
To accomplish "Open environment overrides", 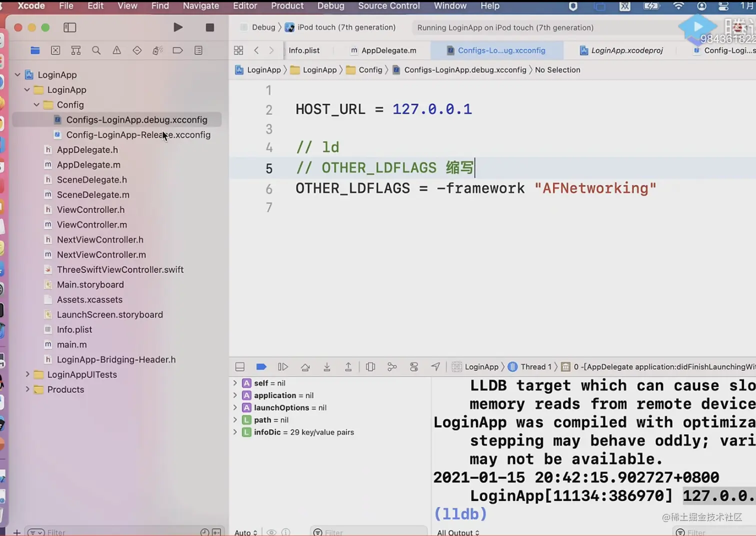I will (414, 367).
